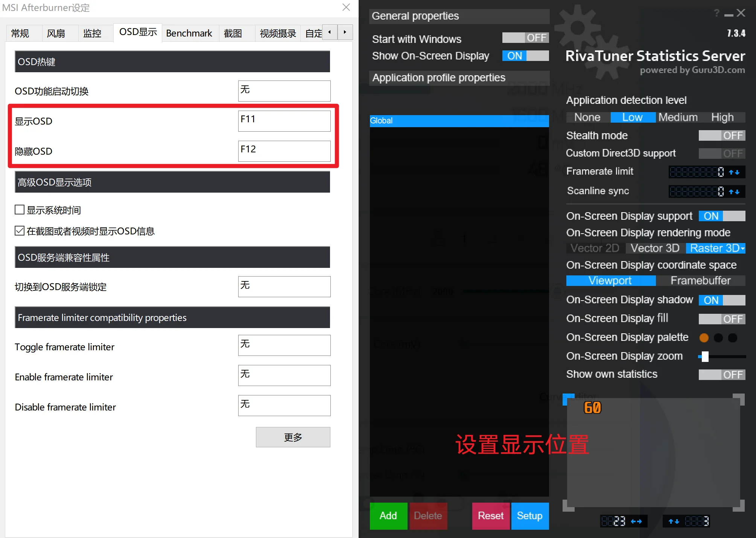Click the RivaTuner help question mark

(716, 14)
